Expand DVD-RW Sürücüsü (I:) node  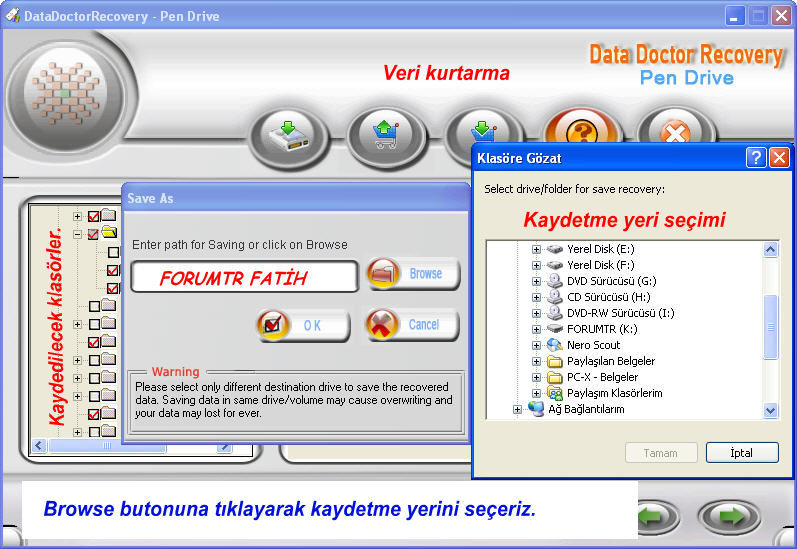pyautogui.click(x=536, y=313)
